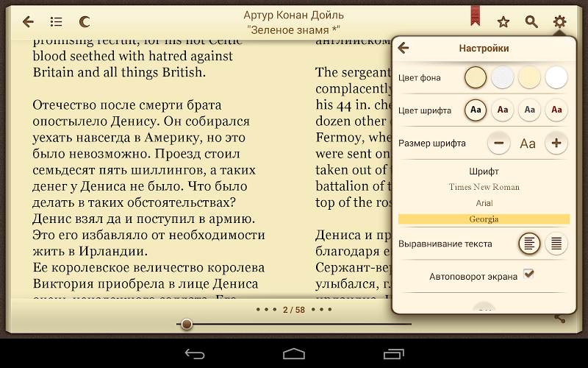Click the Шрифт section heading
The width and height of the screenshot is (588, 368).
(x=484, y=171)
